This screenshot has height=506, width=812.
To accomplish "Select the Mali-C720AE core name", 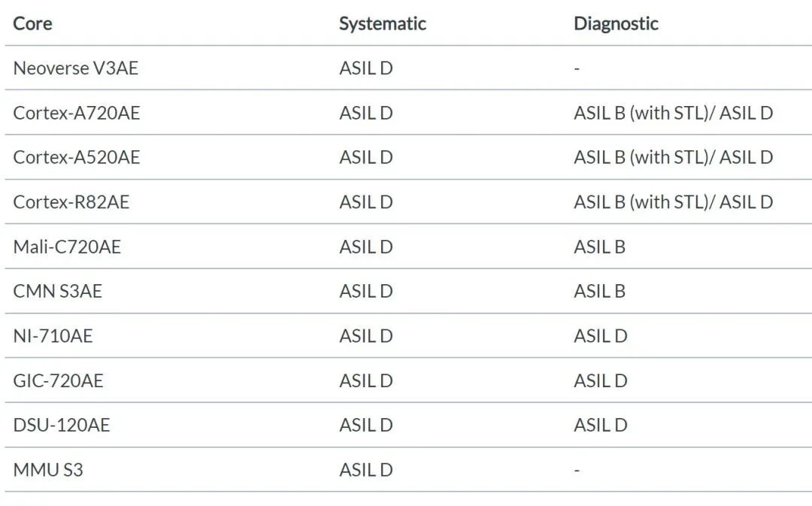I will coord(67,247).
